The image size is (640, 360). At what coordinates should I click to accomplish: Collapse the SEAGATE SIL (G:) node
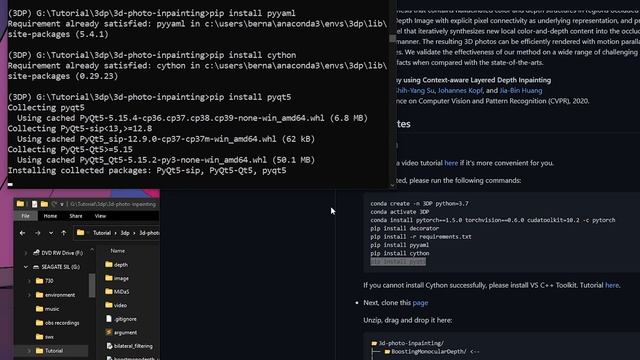tap(26, 267)
